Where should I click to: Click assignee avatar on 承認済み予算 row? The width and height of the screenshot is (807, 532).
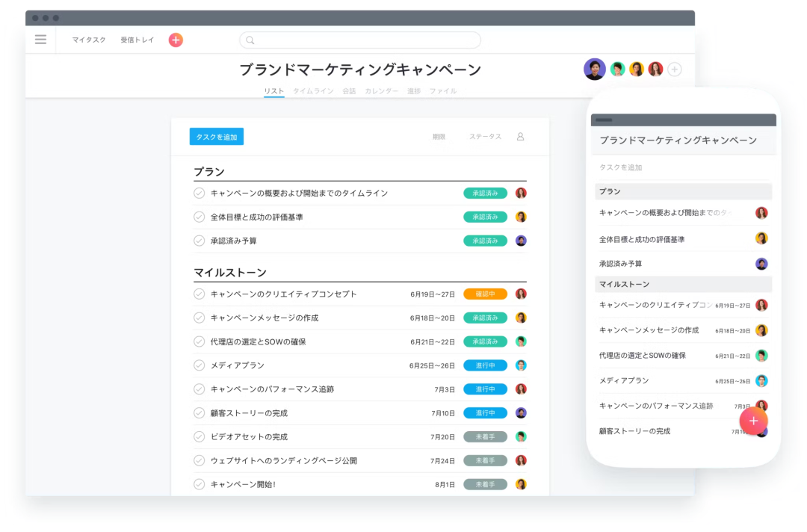pyautogui.click(x=521, y=241)
